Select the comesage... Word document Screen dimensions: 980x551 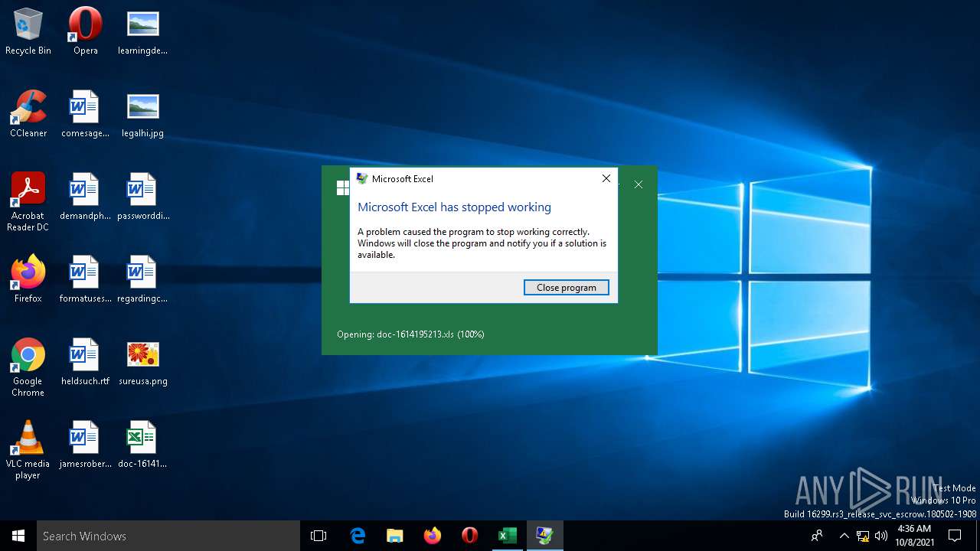point(85,115)
